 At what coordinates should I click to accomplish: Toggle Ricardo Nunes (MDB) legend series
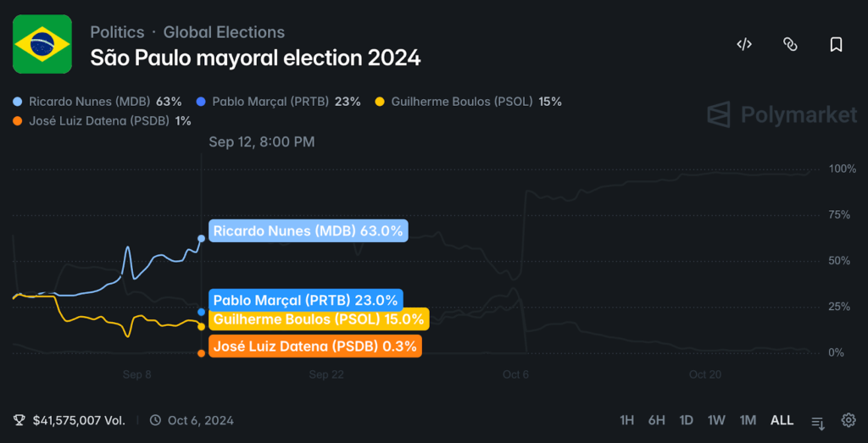pos(98,102)
